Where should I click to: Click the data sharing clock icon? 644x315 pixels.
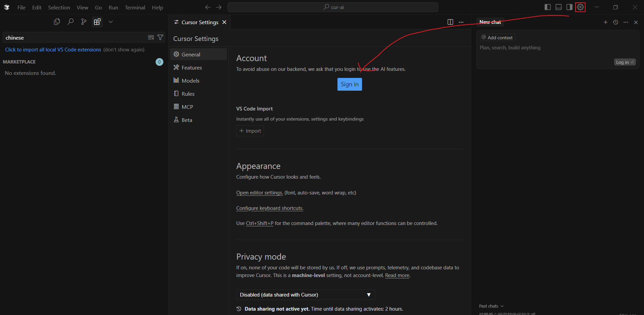[x=239, y=309]
